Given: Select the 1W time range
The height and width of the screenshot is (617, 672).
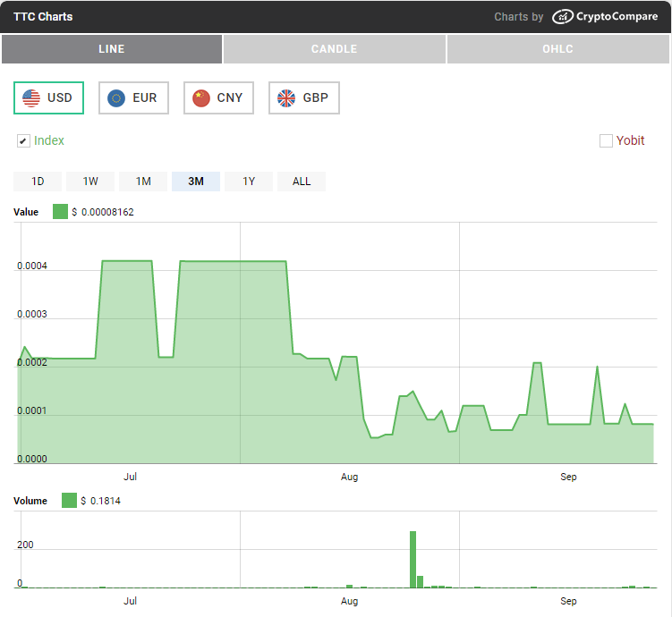Looking at the screenshot, I should [90, 182].
